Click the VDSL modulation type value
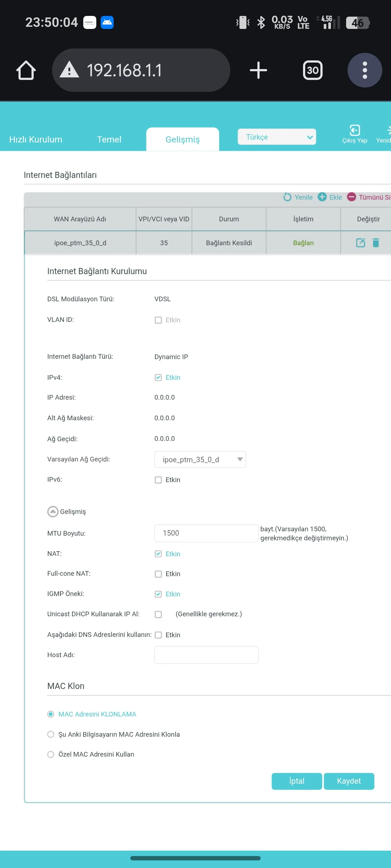Screen dimensions: 391x868 pyautogui.click(x=163, y=299)
